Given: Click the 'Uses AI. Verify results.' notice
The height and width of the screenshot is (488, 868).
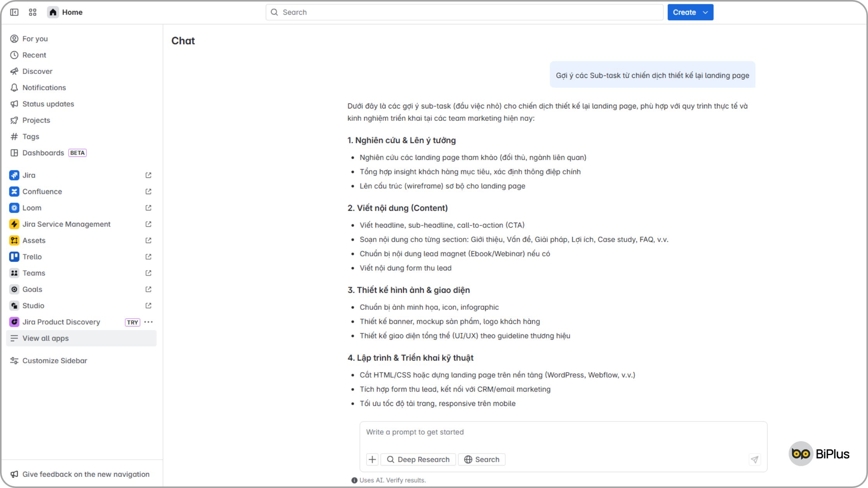Looking at the screenshot, I should coord(389,480).
